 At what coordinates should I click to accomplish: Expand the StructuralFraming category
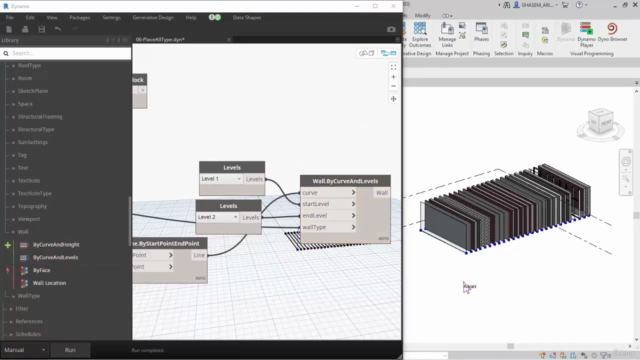click(x=13, y=117)
